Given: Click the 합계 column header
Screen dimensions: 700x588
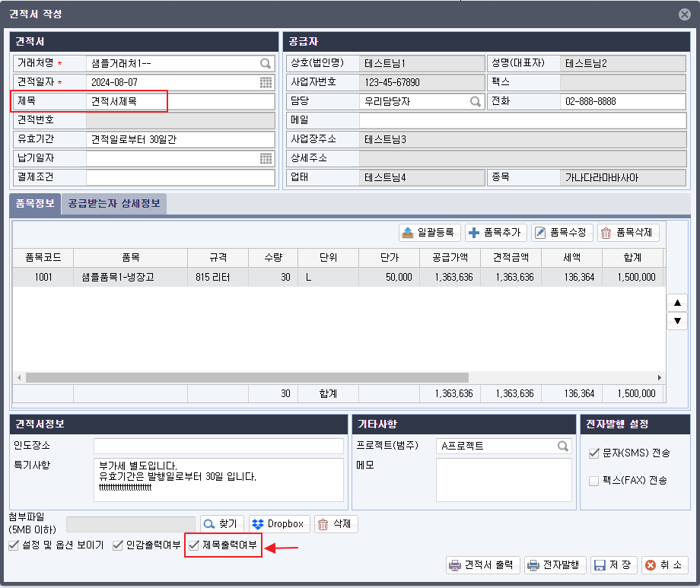Looking at the screenshot, I should pos(632,258).
